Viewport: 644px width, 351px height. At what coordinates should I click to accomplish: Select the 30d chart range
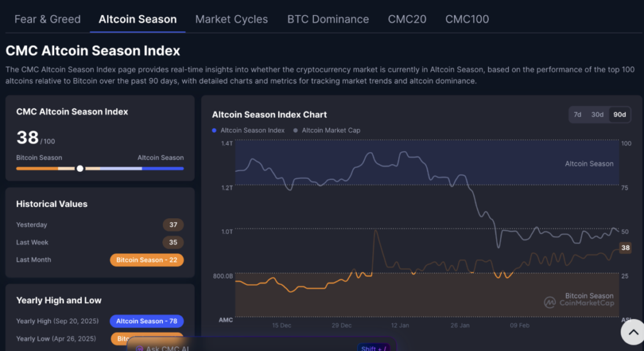[x=597, y=114]
